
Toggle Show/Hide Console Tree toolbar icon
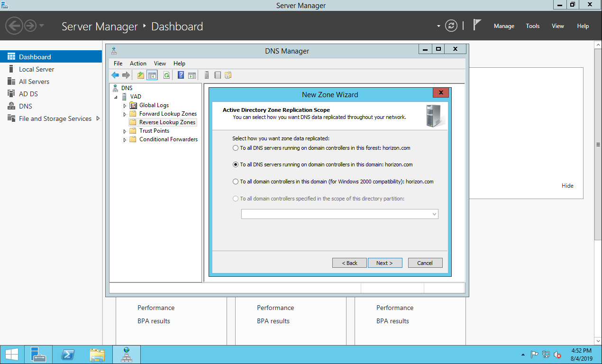[x=152, y=75]
